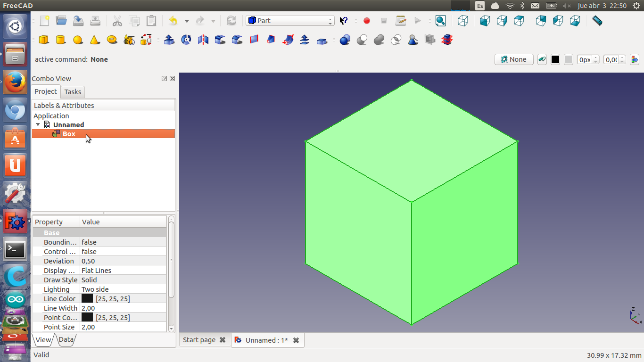Click the Extrude tool icon

coord(169,40)
